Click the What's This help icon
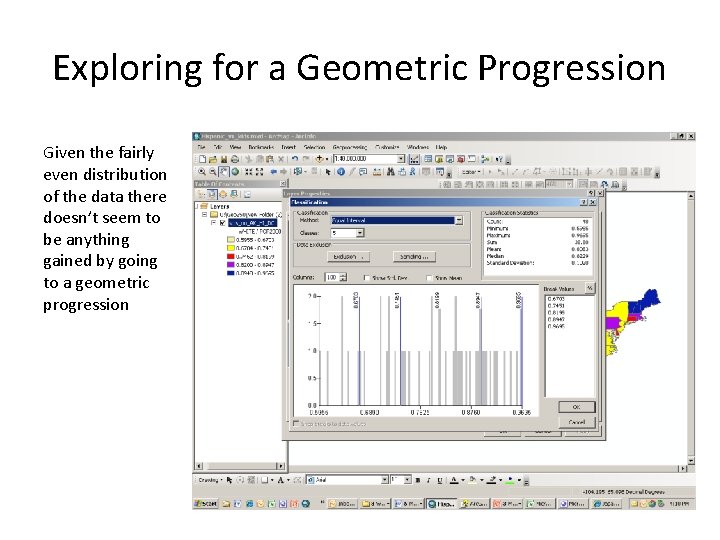Image resolution: width=720 pixels, height=540 pixels. coord(499,159)
